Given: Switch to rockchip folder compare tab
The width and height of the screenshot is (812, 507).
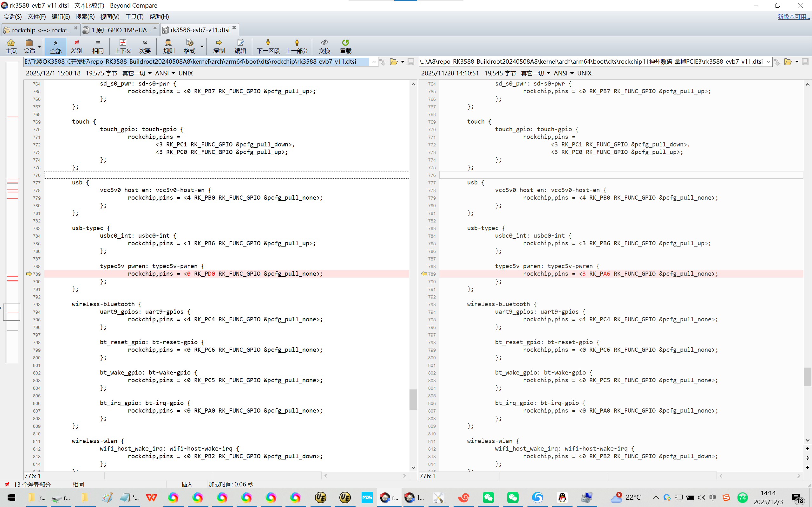Looking at the screenshot, I should [x=40, y=30].
